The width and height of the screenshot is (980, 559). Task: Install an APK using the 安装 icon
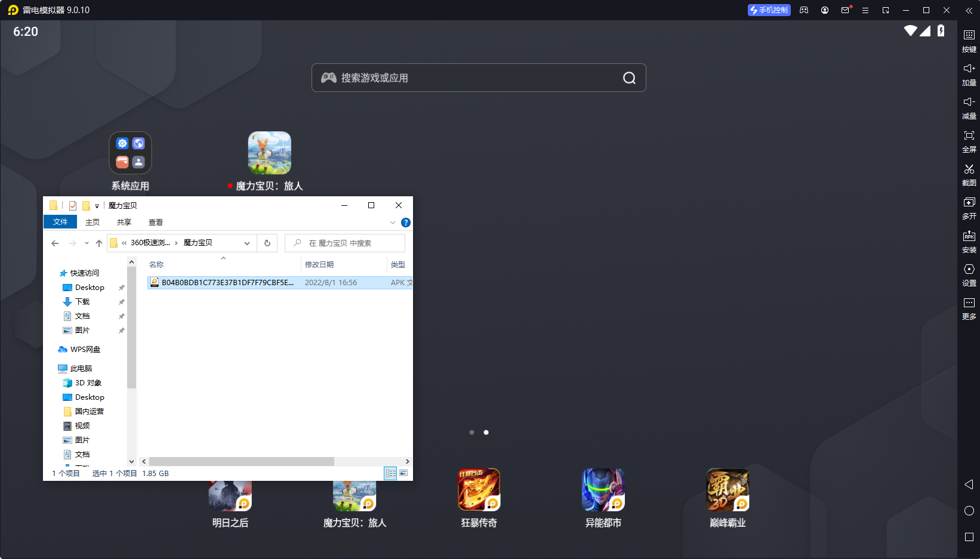pyautogui.click(x=969, y=241)
